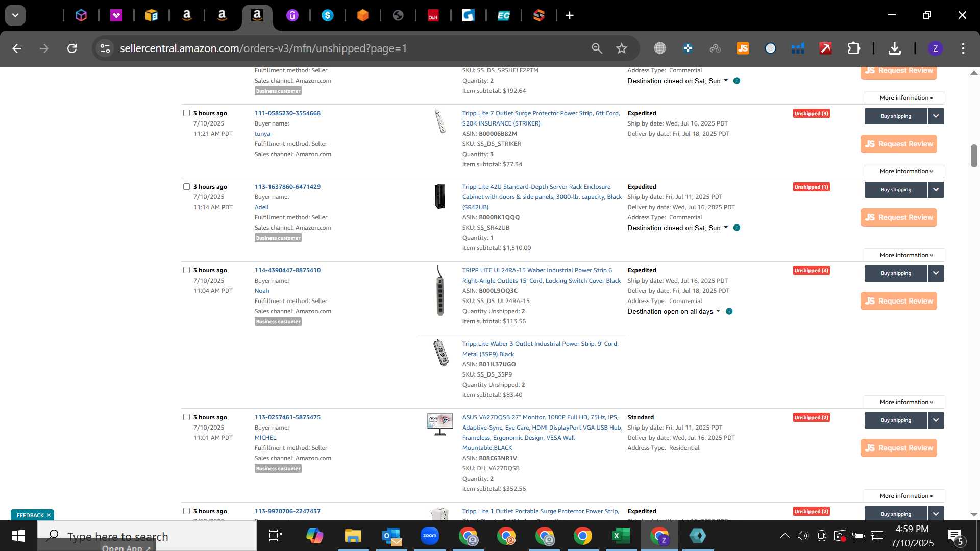Expand Destination open on all days dropdown
980x551 pixels.
coord(674,311)
